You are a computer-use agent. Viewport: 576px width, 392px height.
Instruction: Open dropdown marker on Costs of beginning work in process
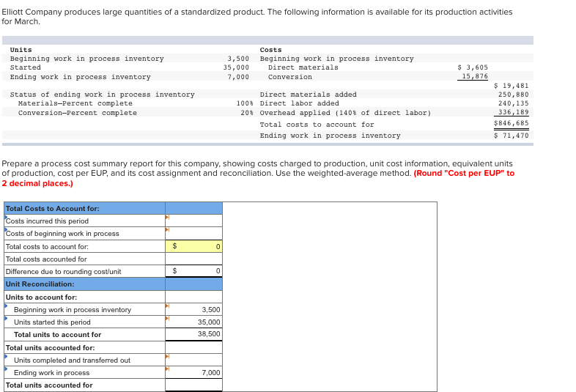click(x=167, y=230)
